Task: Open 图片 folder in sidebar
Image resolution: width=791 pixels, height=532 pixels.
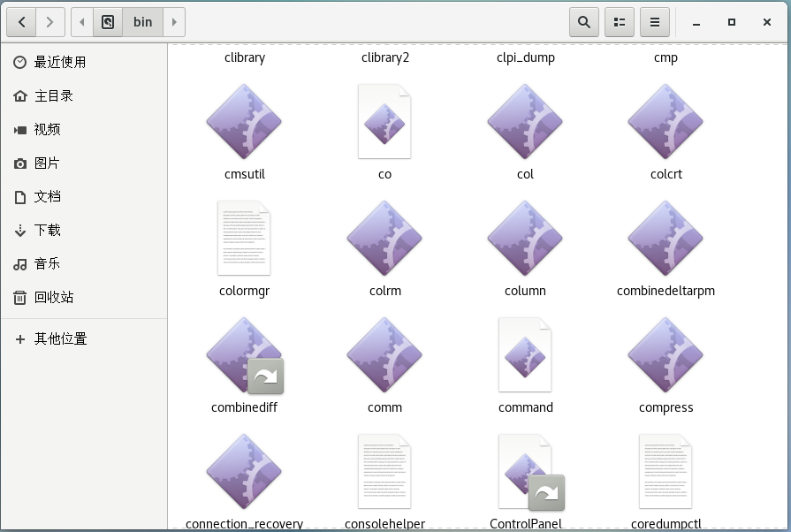Action: (84, 163)
